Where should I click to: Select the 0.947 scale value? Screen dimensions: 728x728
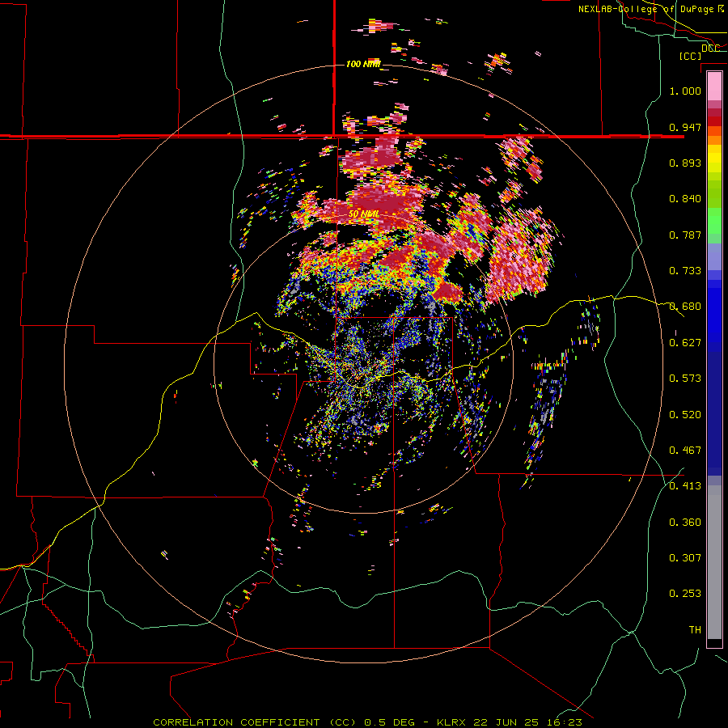click(685, 127)
